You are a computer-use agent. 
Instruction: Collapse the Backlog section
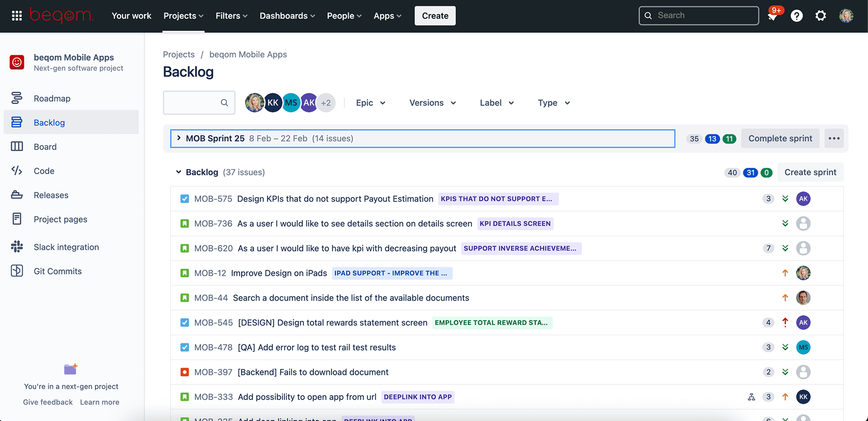pyautogui.click(x=178, y=172)
